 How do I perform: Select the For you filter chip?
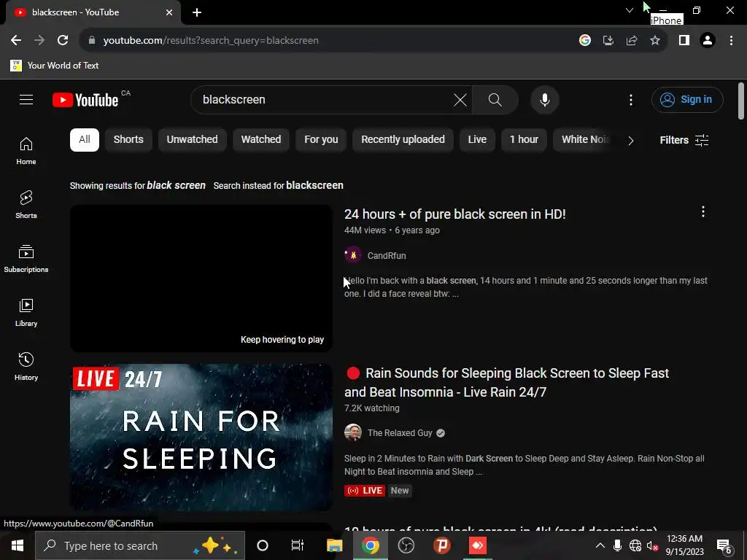[x=321, y=139]
